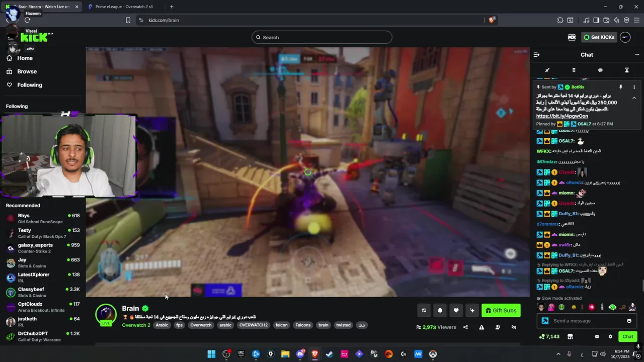Collapse the pinned message with the chevron

tap(634, 98)
